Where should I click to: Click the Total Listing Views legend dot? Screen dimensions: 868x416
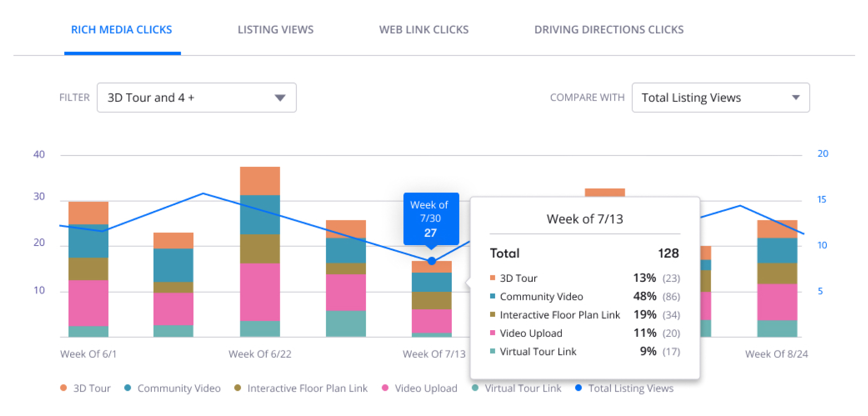pos(578,388)
